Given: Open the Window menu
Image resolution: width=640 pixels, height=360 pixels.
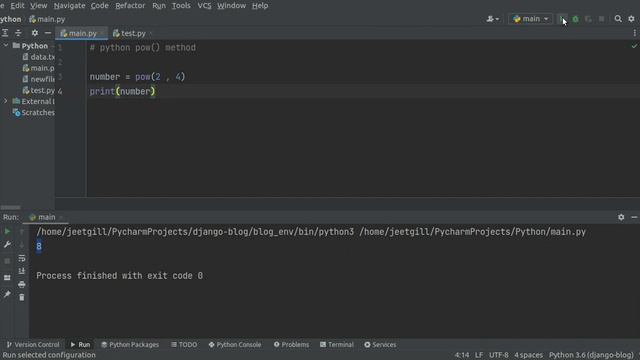Looking at the screenshot, I should (x=231, y=6).
